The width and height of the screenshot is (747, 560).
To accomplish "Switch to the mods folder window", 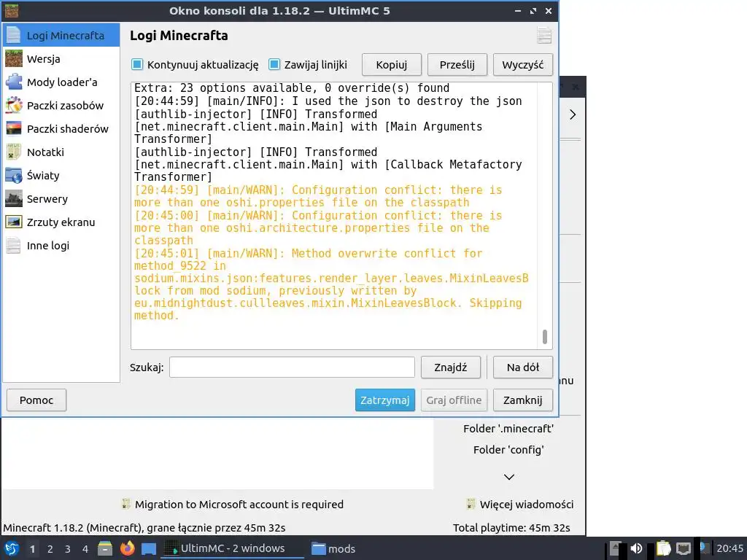I will point(333,548).
